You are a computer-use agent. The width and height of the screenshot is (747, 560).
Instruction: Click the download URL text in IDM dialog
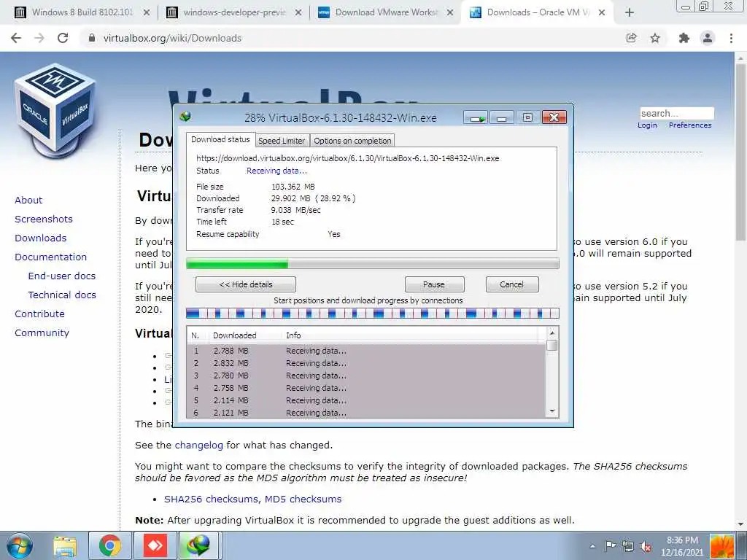coord(348,158)
